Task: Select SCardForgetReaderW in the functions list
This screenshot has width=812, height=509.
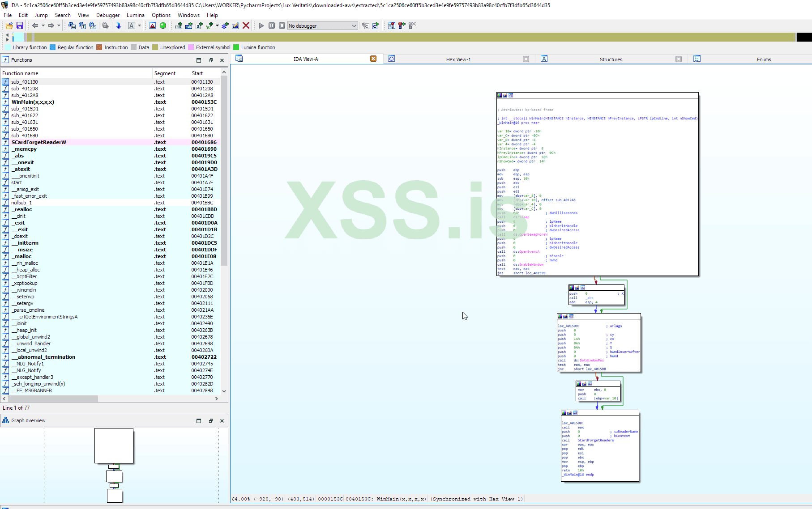Action: [x=111, y=142]
